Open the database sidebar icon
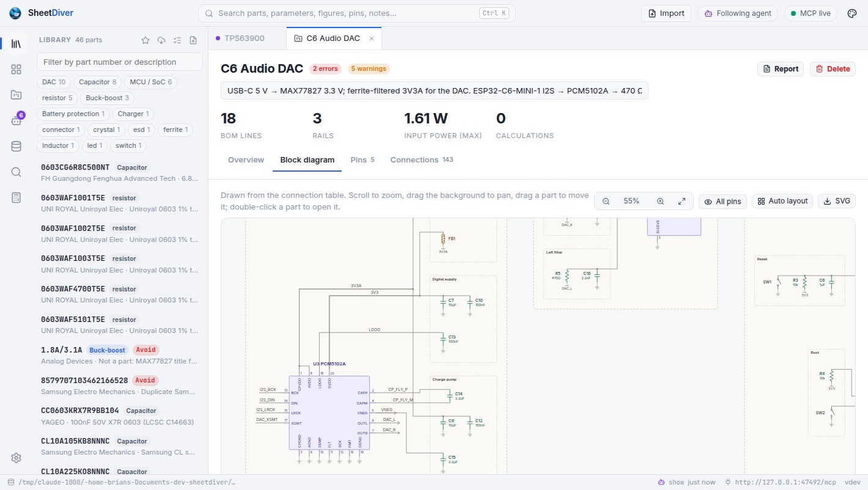 click(x=17, y=146)
